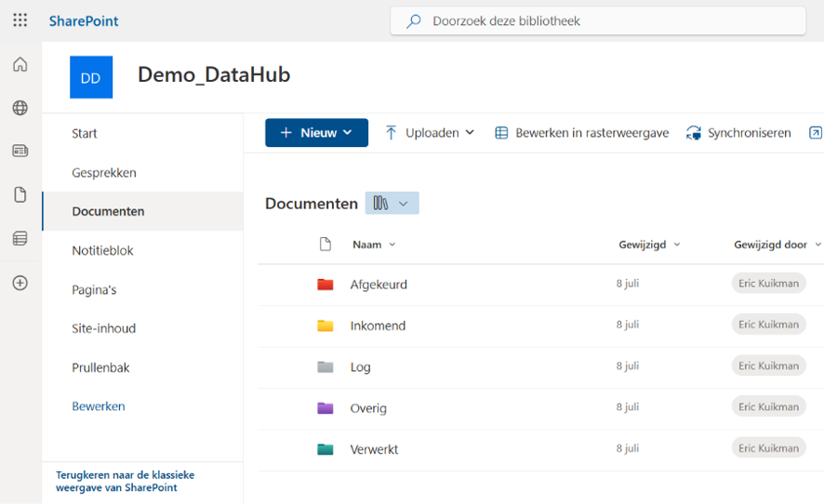Click the Create plus circle icon
The image size is (824, 504).
[20, 283]
